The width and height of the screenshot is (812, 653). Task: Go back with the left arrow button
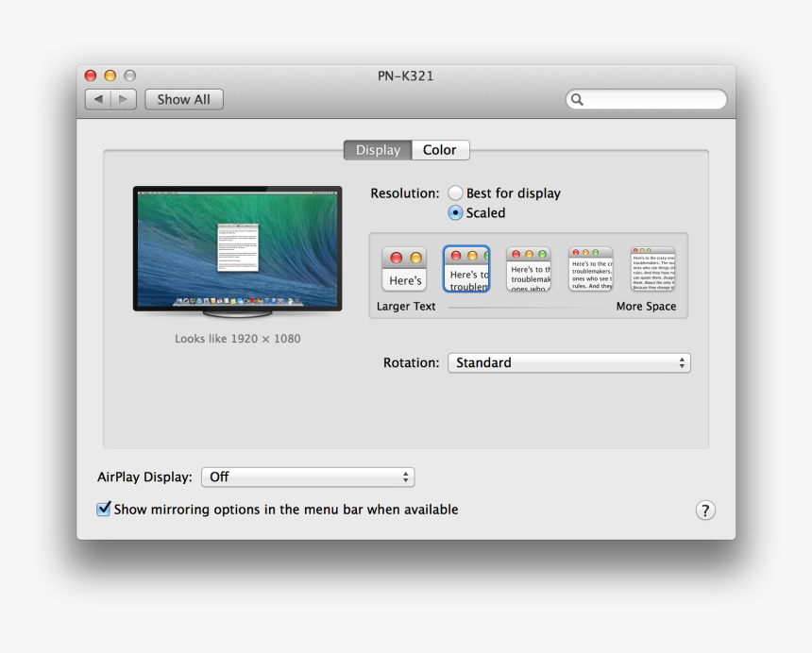click(x=98, y=99)
